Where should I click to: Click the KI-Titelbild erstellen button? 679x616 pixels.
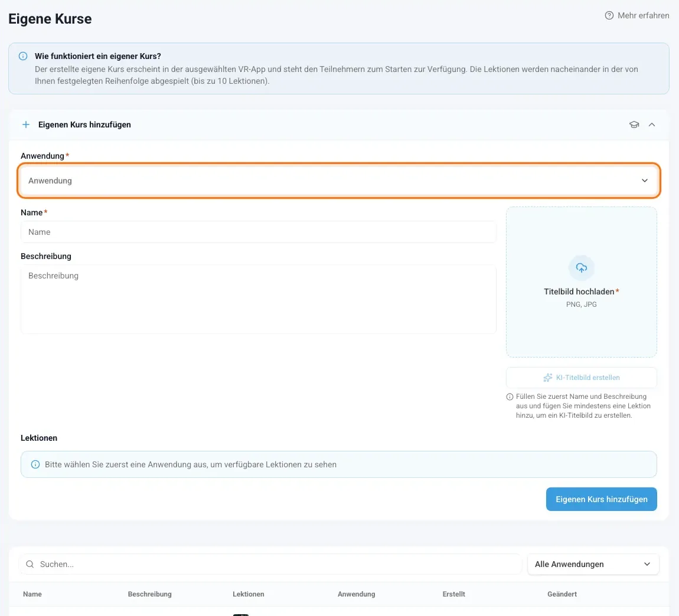tap(581, 378)
